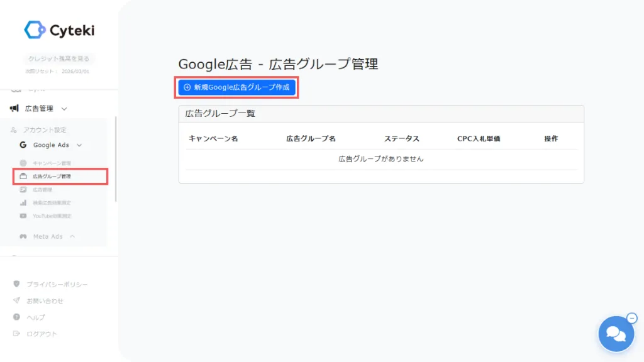Image resolution: width=644 pixels, height=362 pixels.
Task: Collapse the 広告管理 section chevron
Action: pos(64,109)
